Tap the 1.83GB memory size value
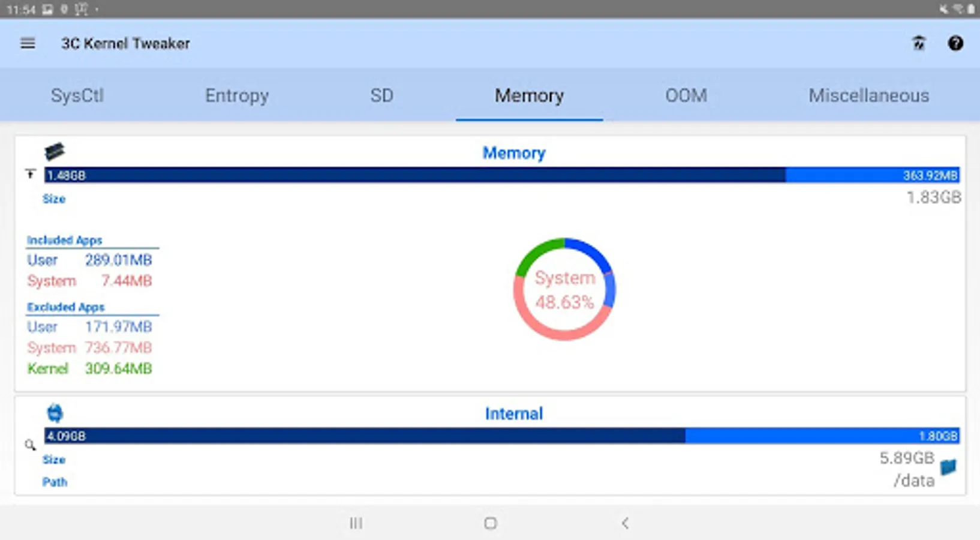Image resolution: width=980 pixels, height=540 pixels. [x=934, y=197]
